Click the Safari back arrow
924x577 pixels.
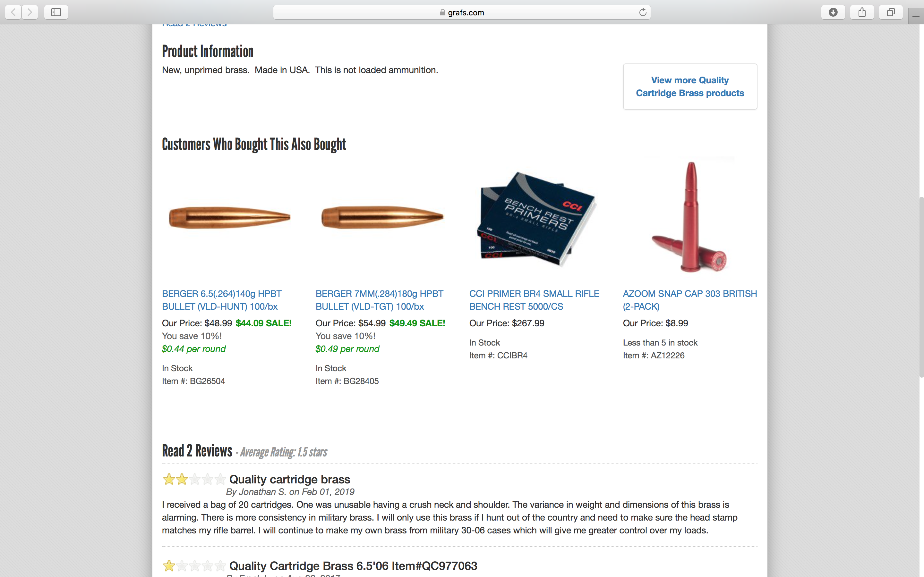click(13, 12)
